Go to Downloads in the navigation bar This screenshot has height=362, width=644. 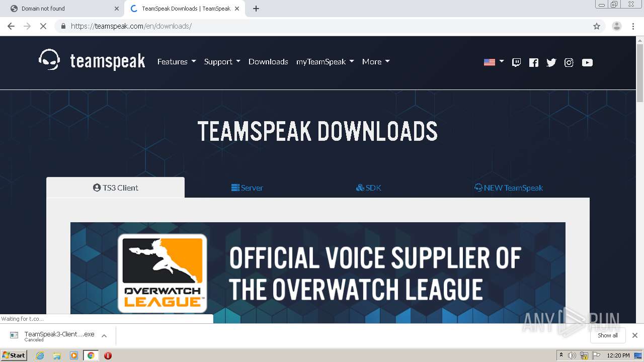(268, 61)
